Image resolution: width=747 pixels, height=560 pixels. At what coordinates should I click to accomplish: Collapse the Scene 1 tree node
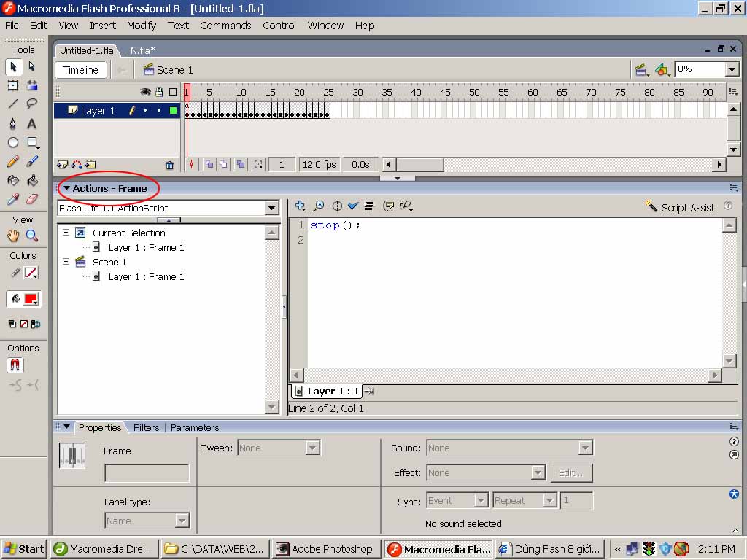(x=66, y=262)
